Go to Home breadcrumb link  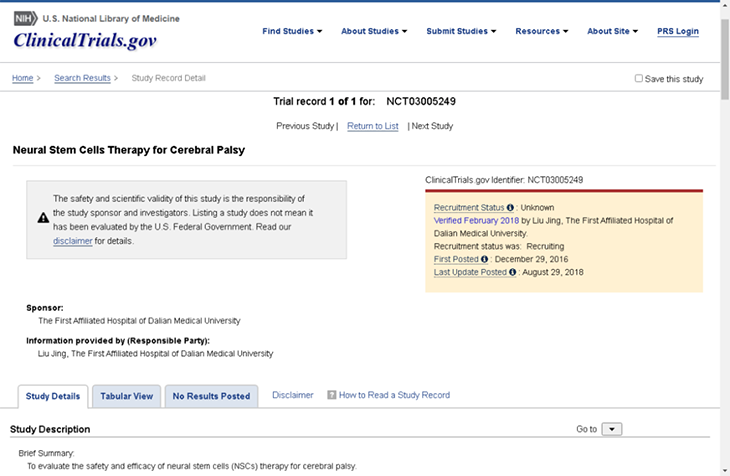[x=22, y=78]
